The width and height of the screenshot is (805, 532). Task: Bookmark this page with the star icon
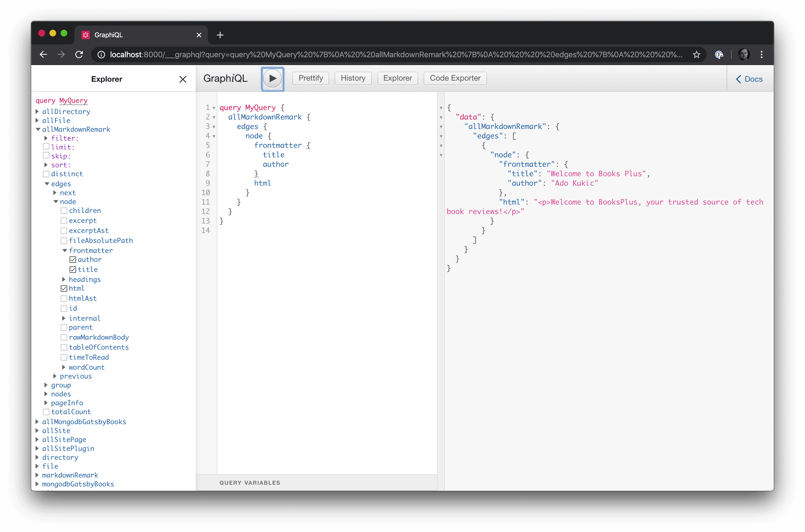tap(697, 54)
